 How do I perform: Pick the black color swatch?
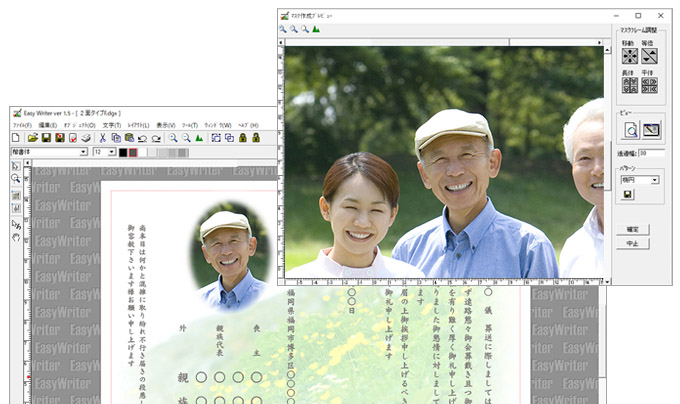click(x=123, y=153)
